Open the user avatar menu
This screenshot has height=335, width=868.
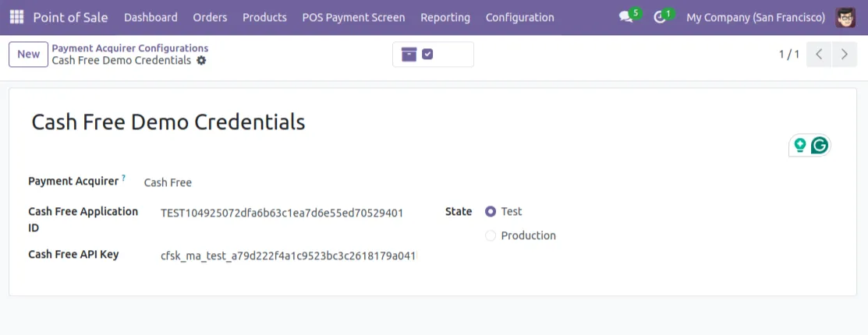click(845, 17)
